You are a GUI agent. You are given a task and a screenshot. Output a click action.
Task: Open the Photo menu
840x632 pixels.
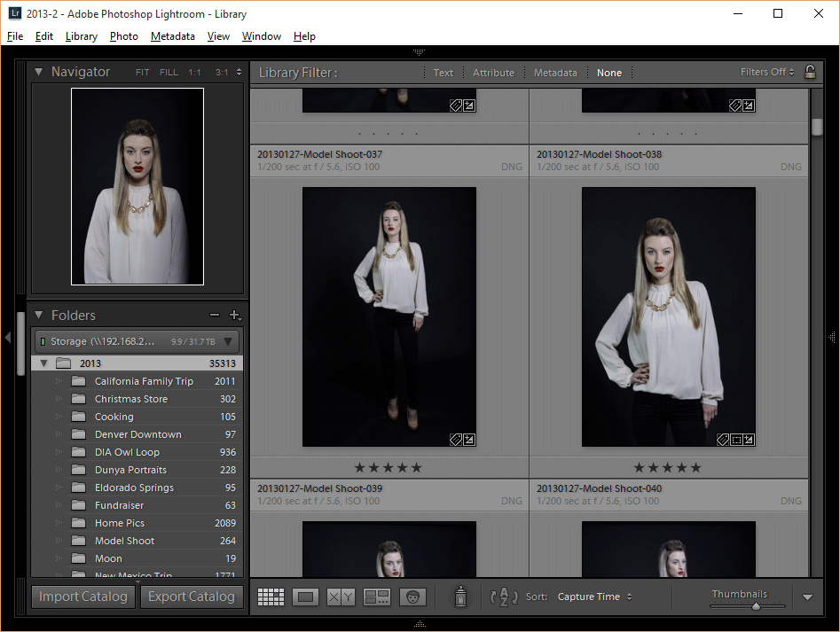(124, 35)
